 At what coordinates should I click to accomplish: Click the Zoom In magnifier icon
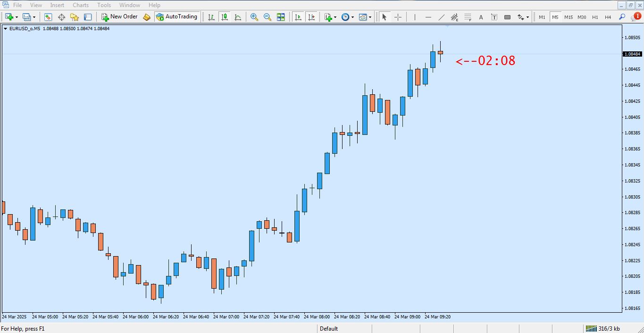tap(254, 17)
